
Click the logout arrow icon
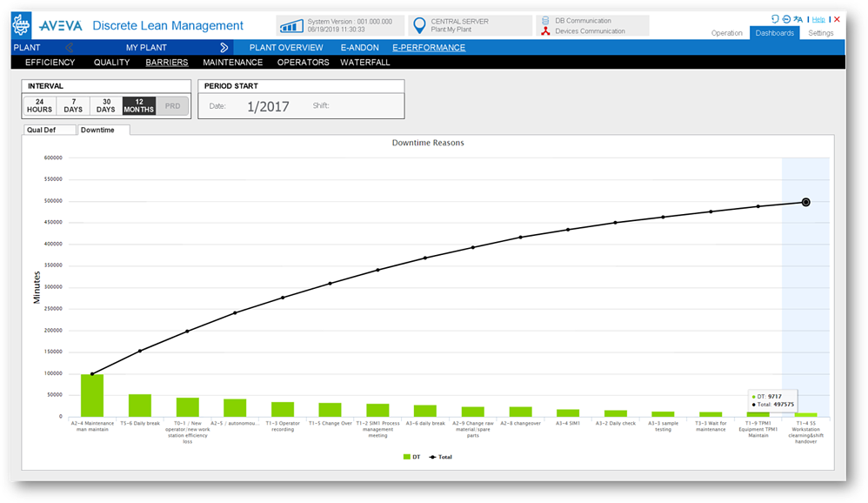(x=786, y=19)
